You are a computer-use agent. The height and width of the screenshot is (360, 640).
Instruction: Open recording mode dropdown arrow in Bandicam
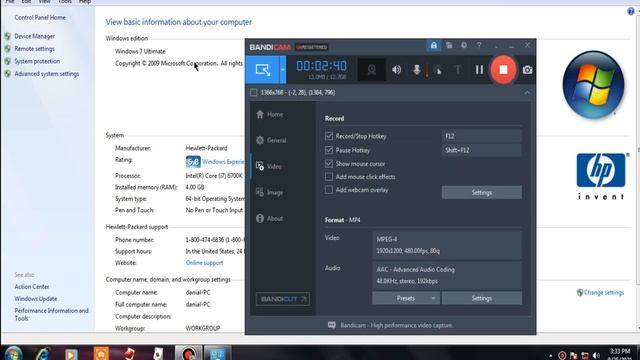282,70
